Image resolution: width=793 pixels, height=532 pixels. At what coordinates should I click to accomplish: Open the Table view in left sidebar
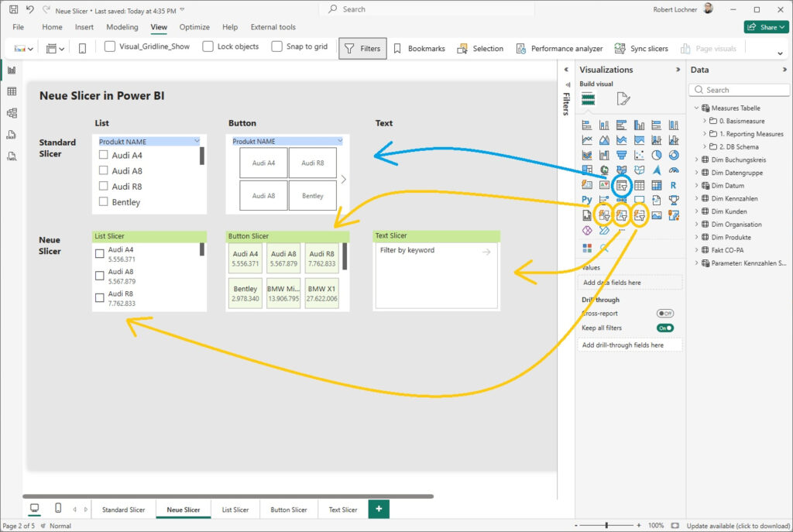coord(12,91)
